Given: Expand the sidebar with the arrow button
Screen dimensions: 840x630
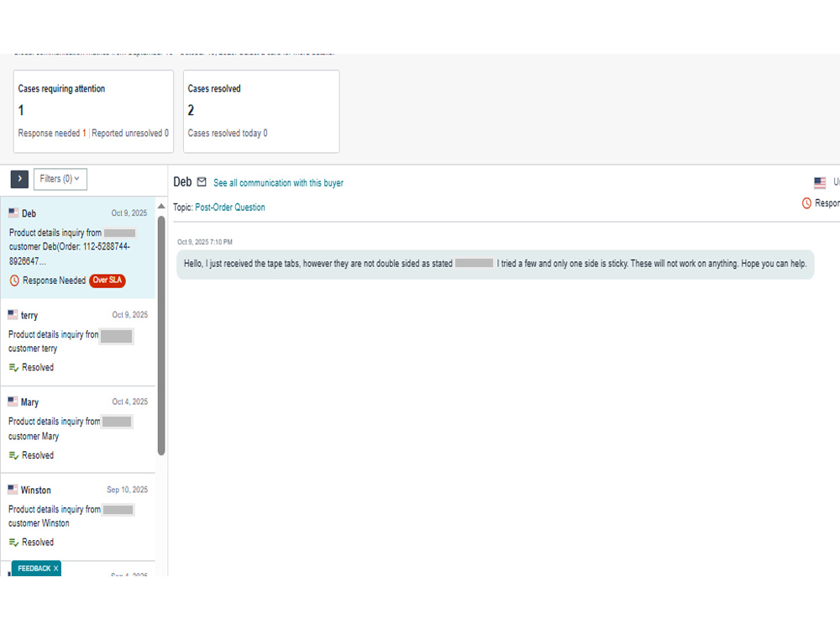Looking at the screenshot, I should pyautogui.click(x=19, y=179).
